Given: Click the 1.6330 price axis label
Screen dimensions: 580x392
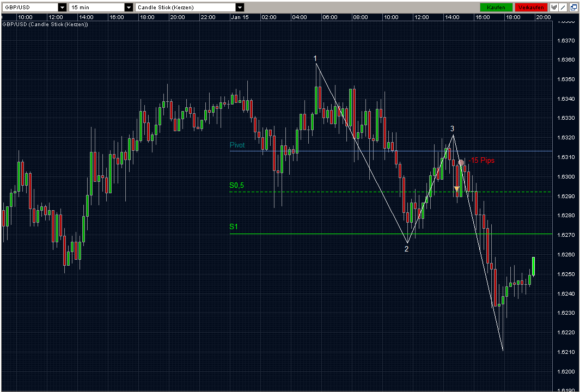Looking at the screenshot, I should 566,118.
